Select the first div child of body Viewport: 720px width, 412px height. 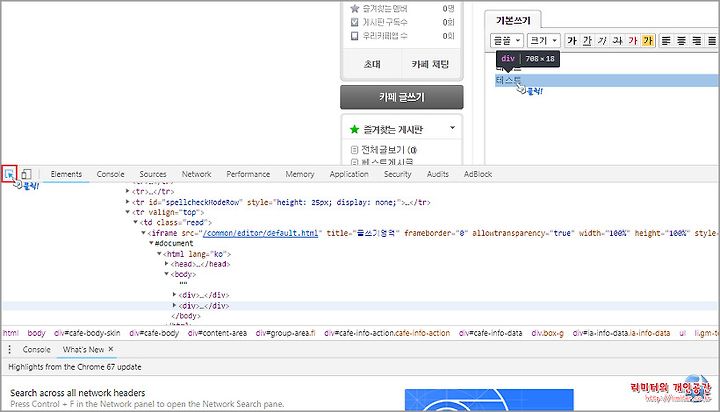(204, 295)
